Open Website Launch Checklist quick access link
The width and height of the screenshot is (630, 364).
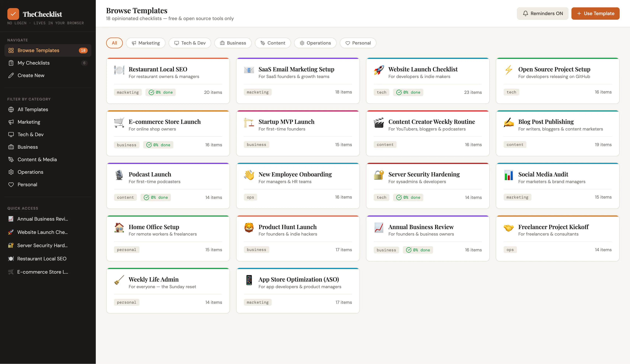[48, 232]
